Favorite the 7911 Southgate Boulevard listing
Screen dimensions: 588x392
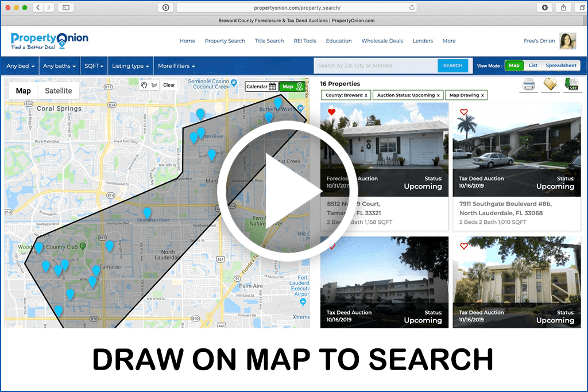(464, 112)
